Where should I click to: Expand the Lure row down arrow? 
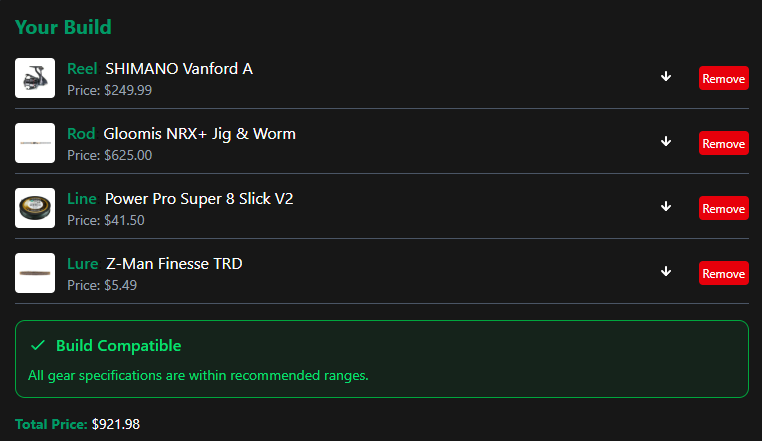[666, 272]
